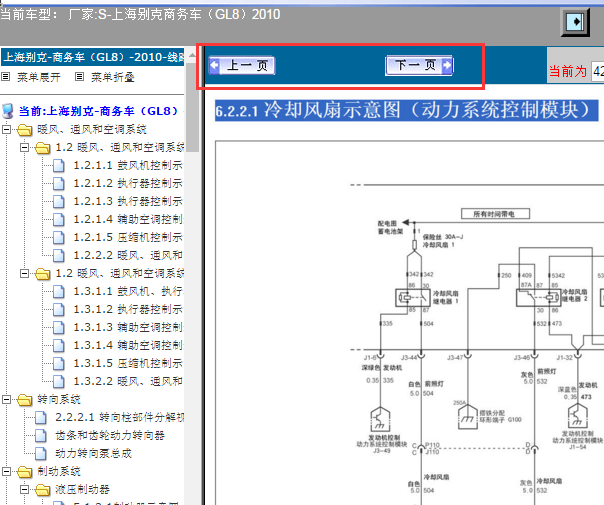Click the 菜单折叠 collapse menu option

coord(112,77)
